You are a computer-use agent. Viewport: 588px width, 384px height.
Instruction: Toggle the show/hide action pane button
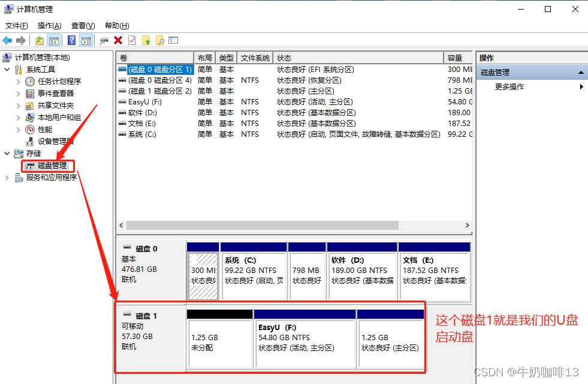click(86, 40)
